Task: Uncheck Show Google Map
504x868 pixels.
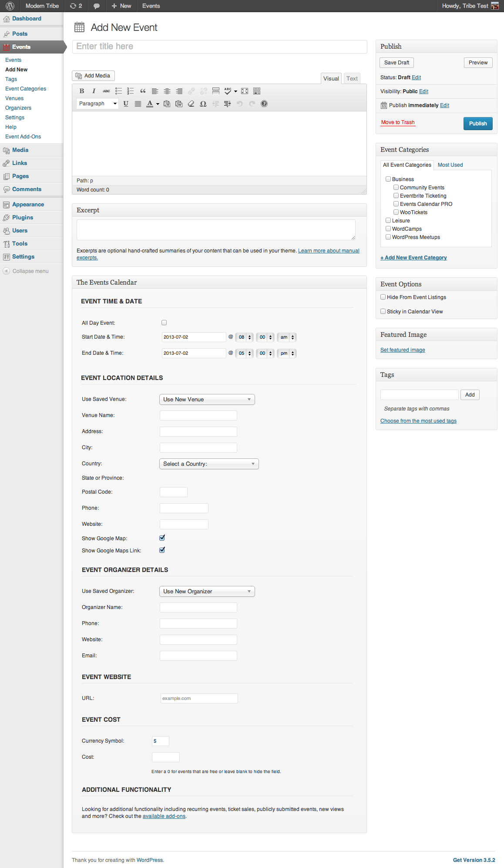Action: tap(162, 538)
